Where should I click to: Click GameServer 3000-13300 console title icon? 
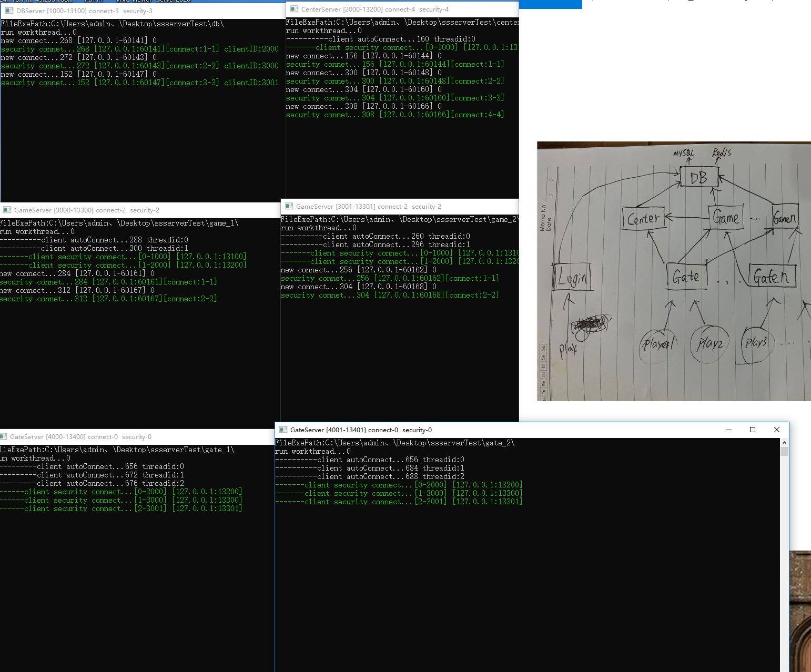pyautogui.click(x=7, y=210)
